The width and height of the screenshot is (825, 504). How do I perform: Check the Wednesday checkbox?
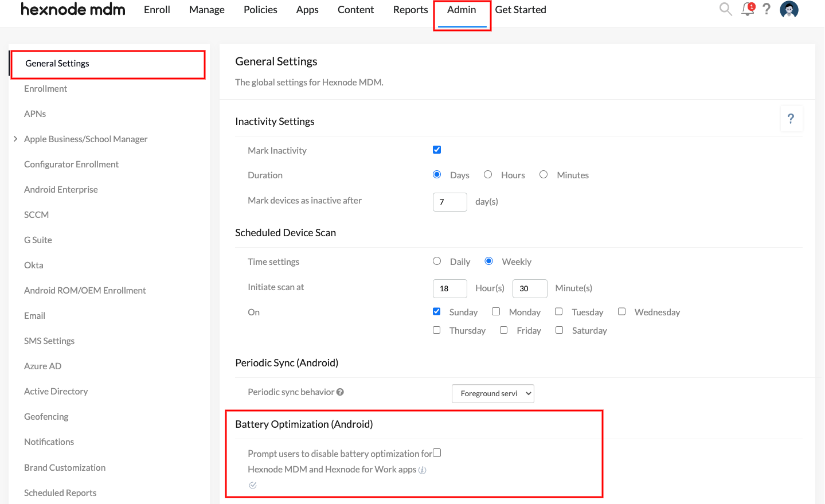click(621, 311)
